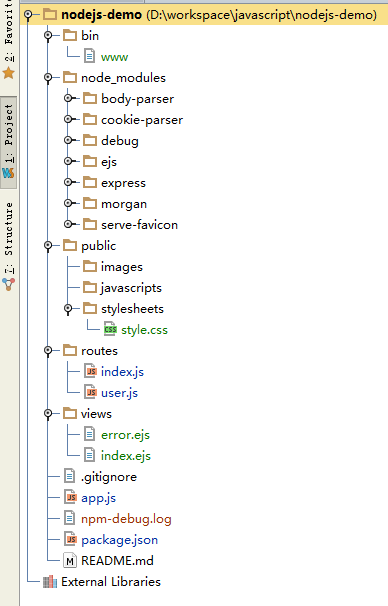Collapse the routes folder node
The width and height of the screenshot is (388, 606).
(x=48, y=350)
